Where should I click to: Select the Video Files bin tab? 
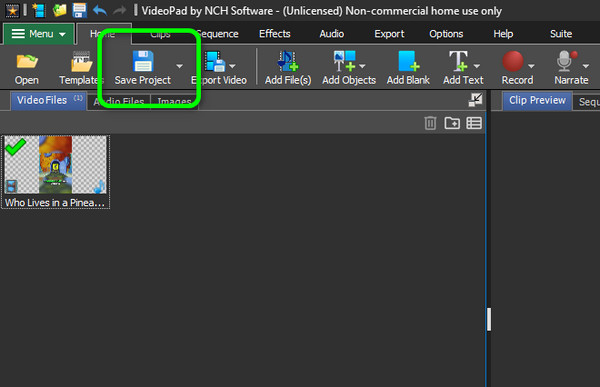coord(49,101)
